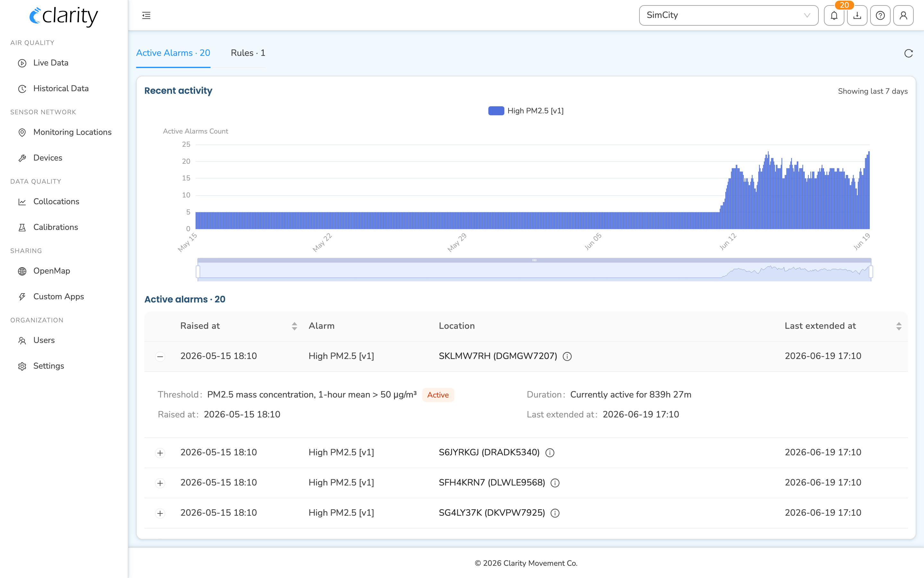Open the downloads icon
Image resolution: width=924 pixels, height=578 pixels.
click(x=857, y=15)
